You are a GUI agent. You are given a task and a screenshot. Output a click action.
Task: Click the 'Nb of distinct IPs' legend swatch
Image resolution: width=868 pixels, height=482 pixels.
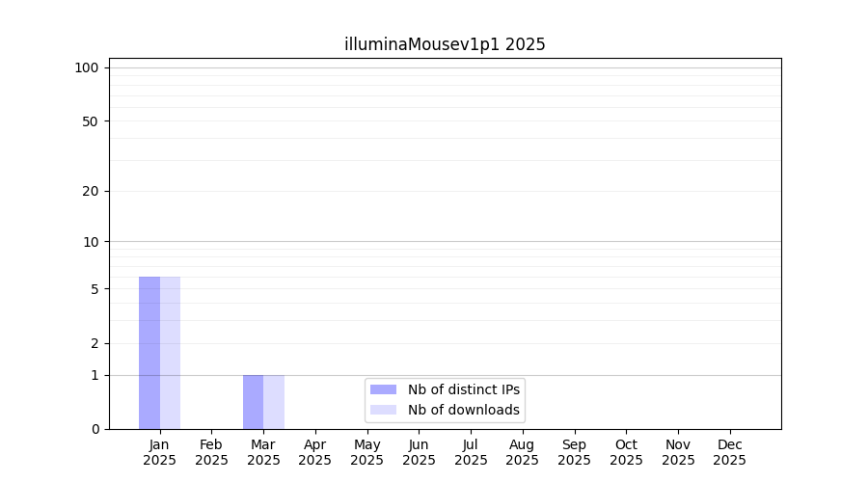pyautogui.click(x=383, y=389)
